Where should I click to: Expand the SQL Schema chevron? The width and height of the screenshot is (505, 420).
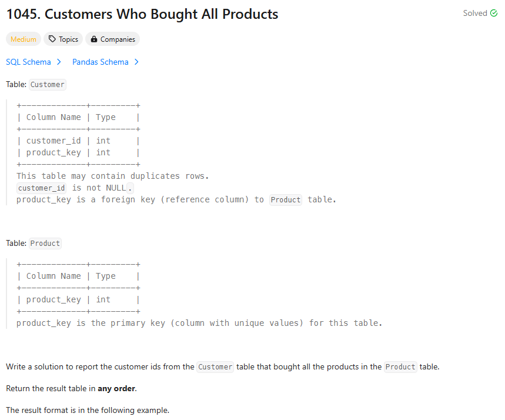pyautogui.click(x=59, y=62)
